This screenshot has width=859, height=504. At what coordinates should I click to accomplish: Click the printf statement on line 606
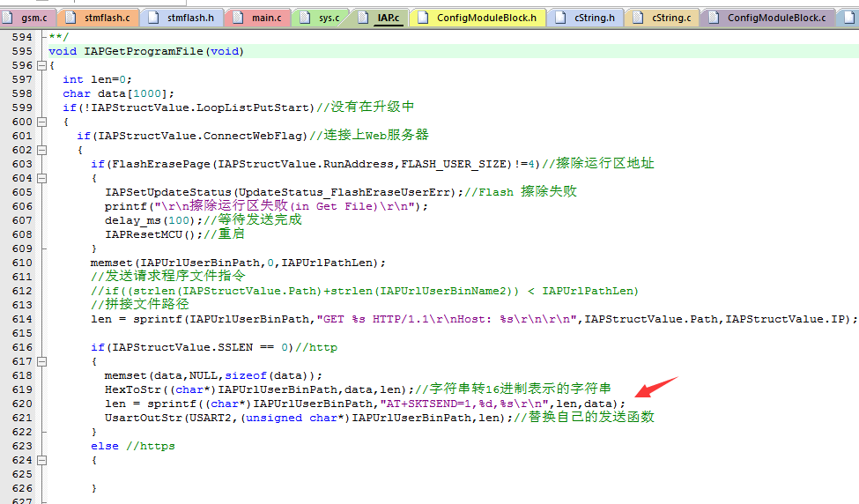pos(266,206)
